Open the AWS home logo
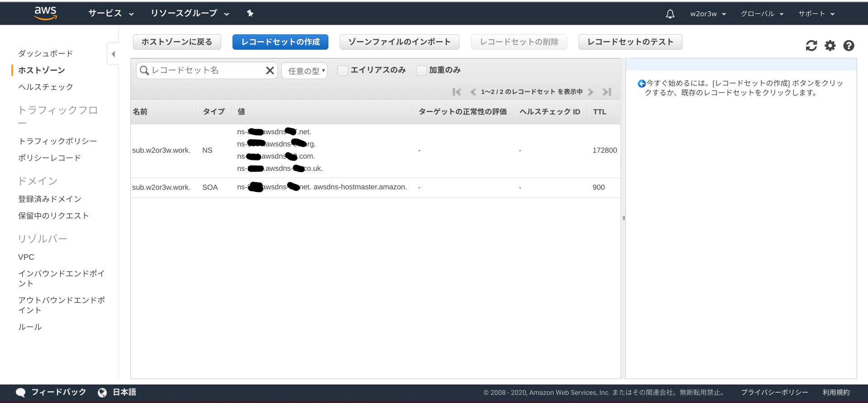The height and width of the screenshot is (403, 868). [x=46, y=13]
